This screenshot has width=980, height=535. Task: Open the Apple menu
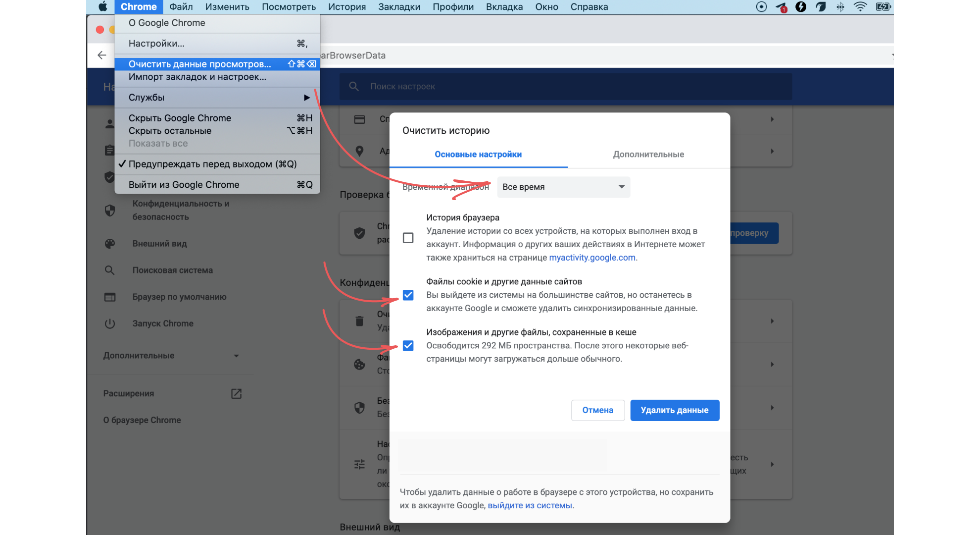pos(103,7)
